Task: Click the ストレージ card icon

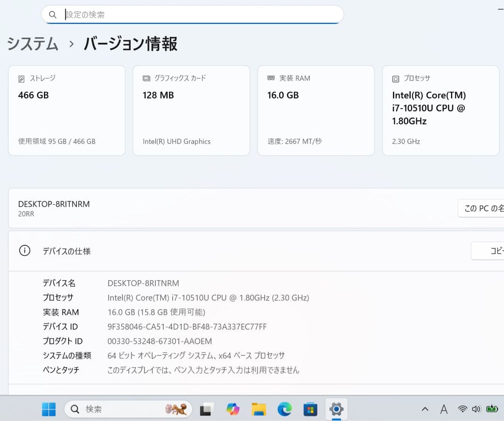Action: pyautogui.click(x=21, y=78)
